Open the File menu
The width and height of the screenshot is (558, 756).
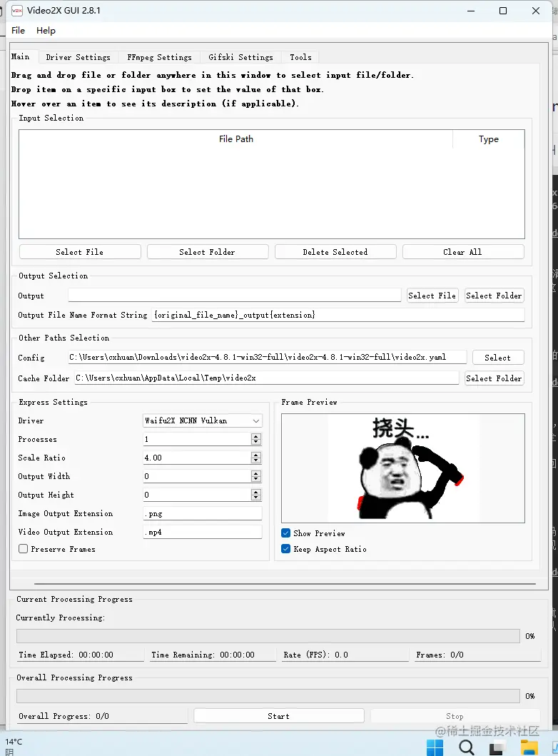tap(19, 31)
